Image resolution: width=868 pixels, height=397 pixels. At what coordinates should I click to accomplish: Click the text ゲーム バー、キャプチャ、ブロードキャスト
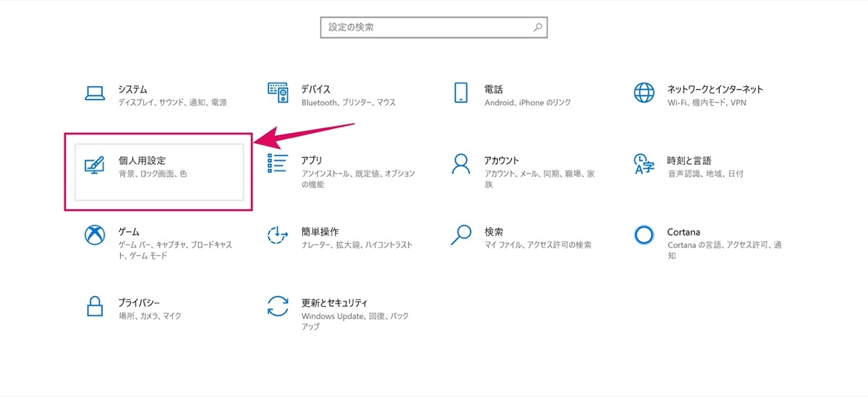point(176,250)
